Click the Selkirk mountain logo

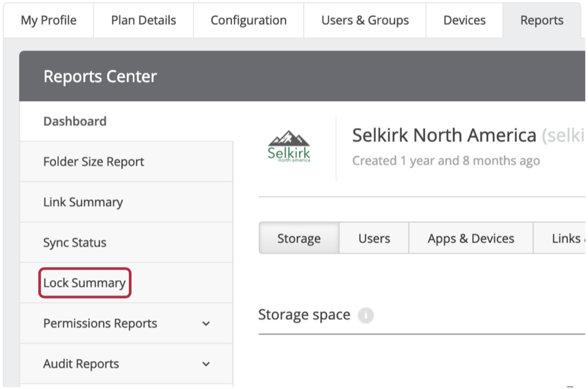289,147
